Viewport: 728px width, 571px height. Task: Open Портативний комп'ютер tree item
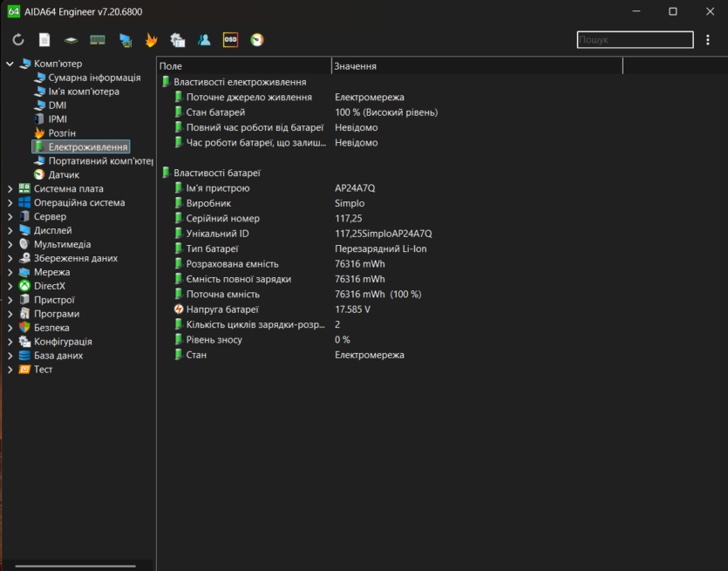click(x=100, y=161)
